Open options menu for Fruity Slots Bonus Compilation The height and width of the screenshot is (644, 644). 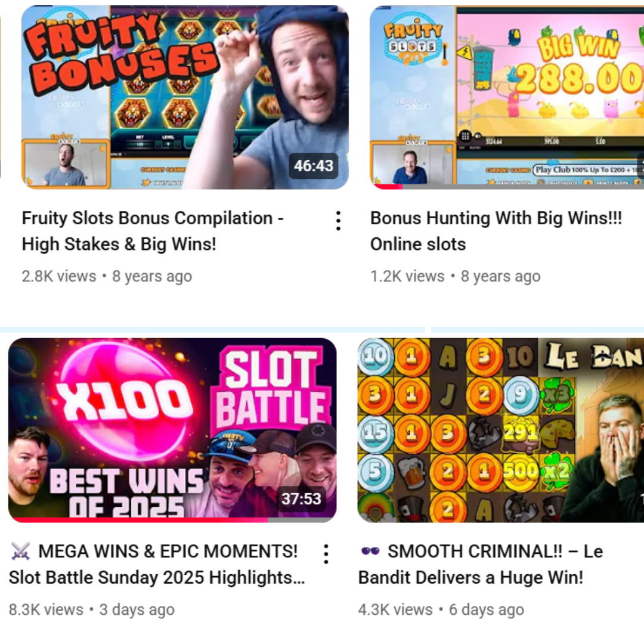click(x=338, y=221)
